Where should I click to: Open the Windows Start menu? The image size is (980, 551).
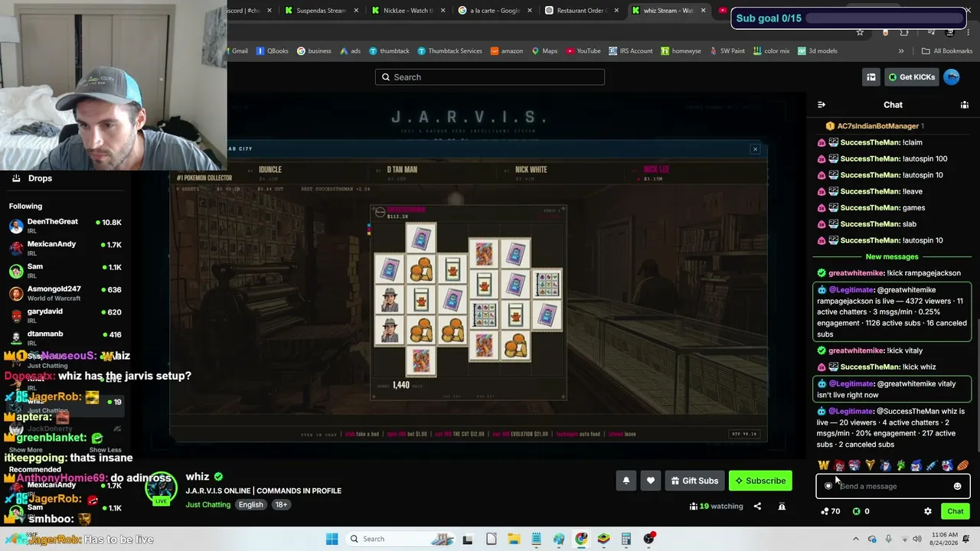(332, 539)
